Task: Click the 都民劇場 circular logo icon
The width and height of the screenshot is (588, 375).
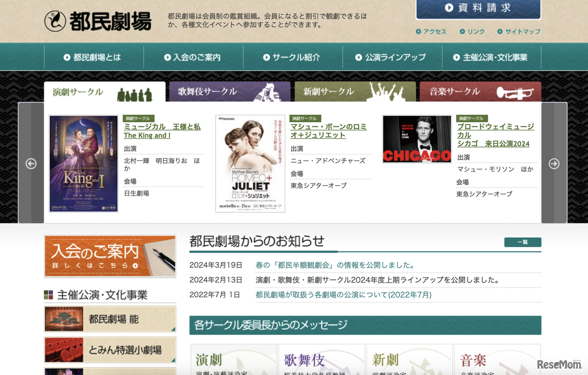Action: (55, 20)
